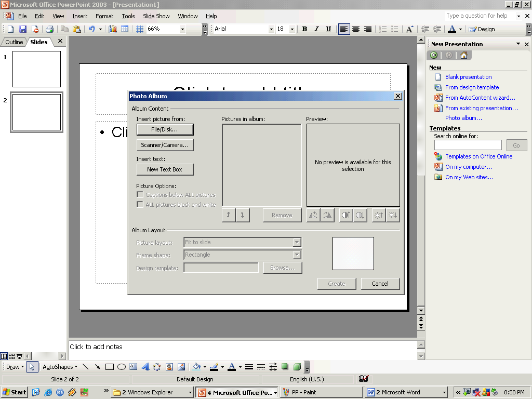Click the Insert Clip Art icon
The image size is (532, 399).
(x=169, y=367)
